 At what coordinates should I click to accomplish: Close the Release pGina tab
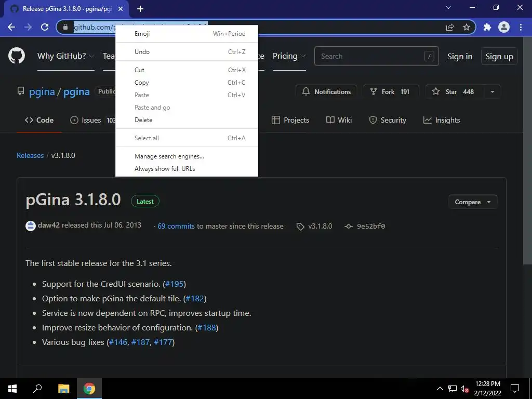(x=121, y=9)
